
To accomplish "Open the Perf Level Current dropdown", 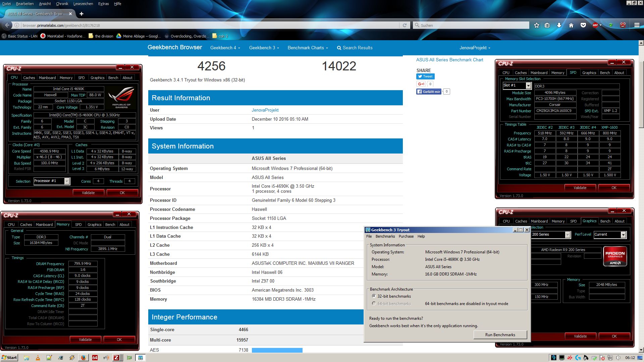I will 623,235.
